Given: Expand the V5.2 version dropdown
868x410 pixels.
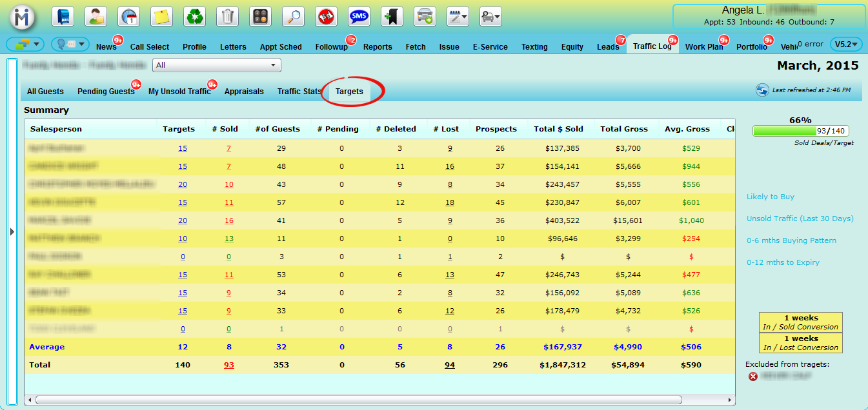Looking at the screenshot, I should tap(846, 44).
